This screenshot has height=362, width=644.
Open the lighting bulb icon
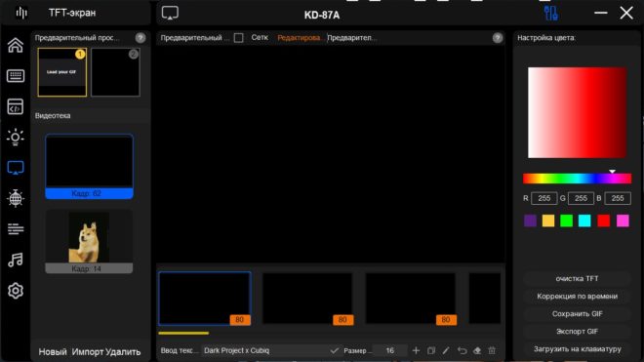pos(16,138)
